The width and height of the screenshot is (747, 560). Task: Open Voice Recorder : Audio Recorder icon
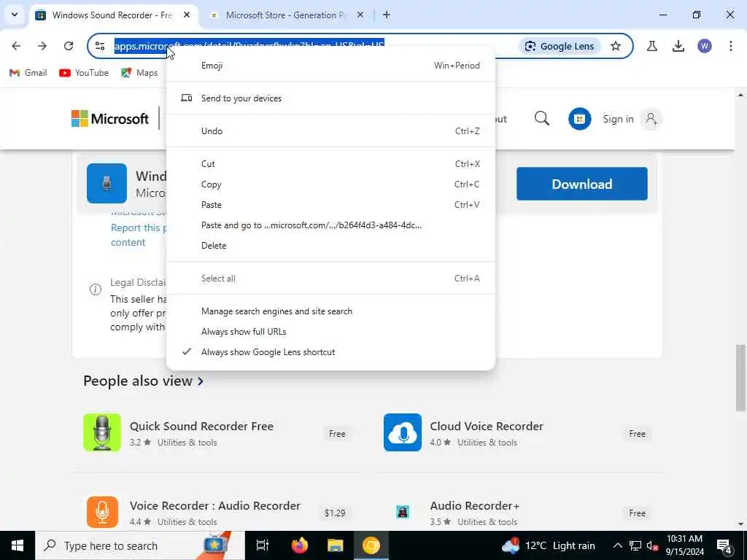[x=102, y=512]
